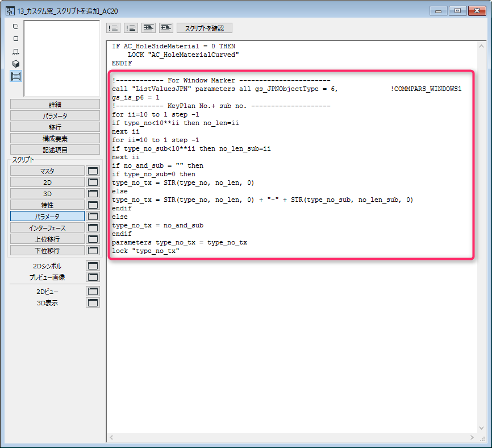Image resolution: width=492 pixels, height=448 pixels.
Task: Show the 2Dシンボル view
Action: [x=47, y=266]
